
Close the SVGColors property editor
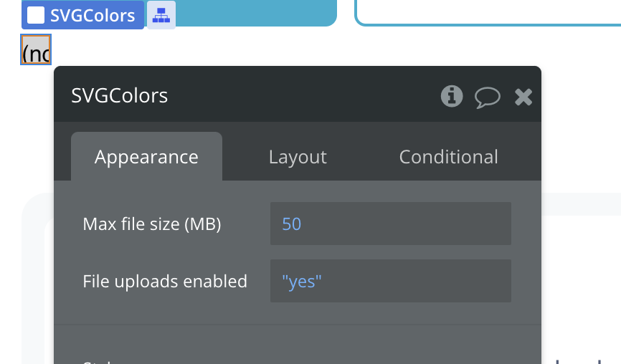coord(524,97)
